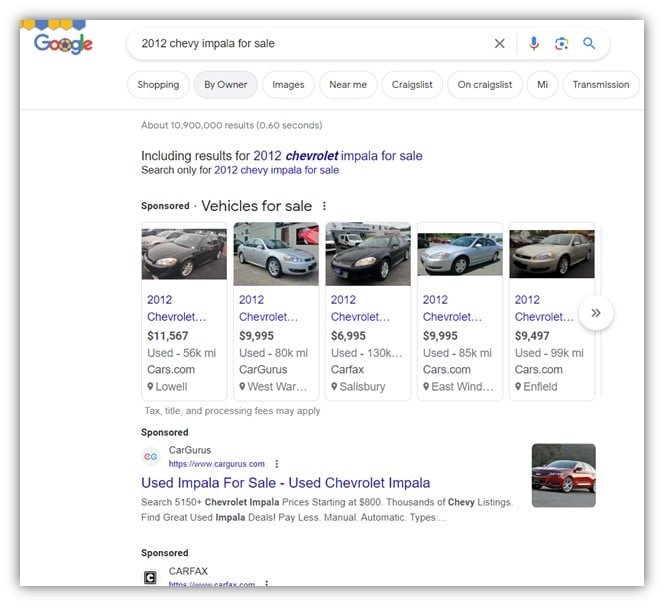Click the magnifying glass search button

pyautogui.click(x=589, y=43)
